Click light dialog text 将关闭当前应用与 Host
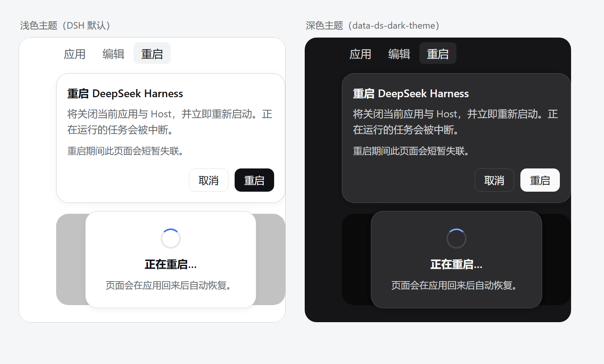Screen dimensions: 604x364 coord(119,114)
